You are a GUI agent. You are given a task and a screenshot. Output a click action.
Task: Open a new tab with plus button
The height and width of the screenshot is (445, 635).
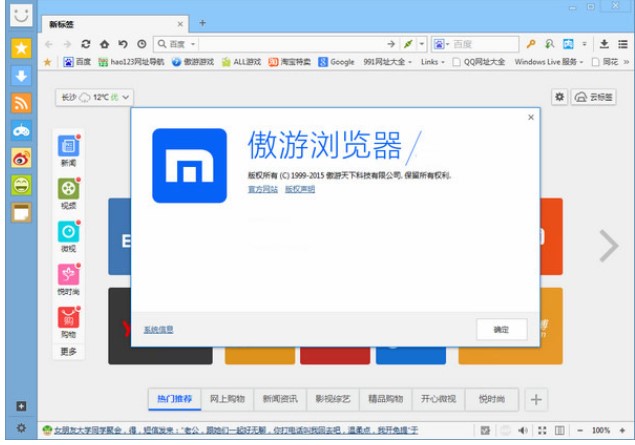pyautogui.click(x=202, y=23)
